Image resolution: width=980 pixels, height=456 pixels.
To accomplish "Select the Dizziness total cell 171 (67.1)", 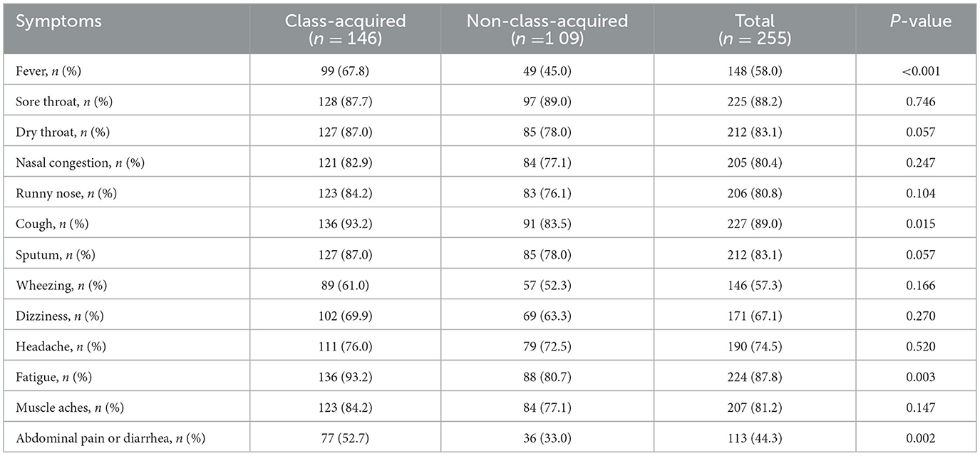I will click(x=755, y=316).
